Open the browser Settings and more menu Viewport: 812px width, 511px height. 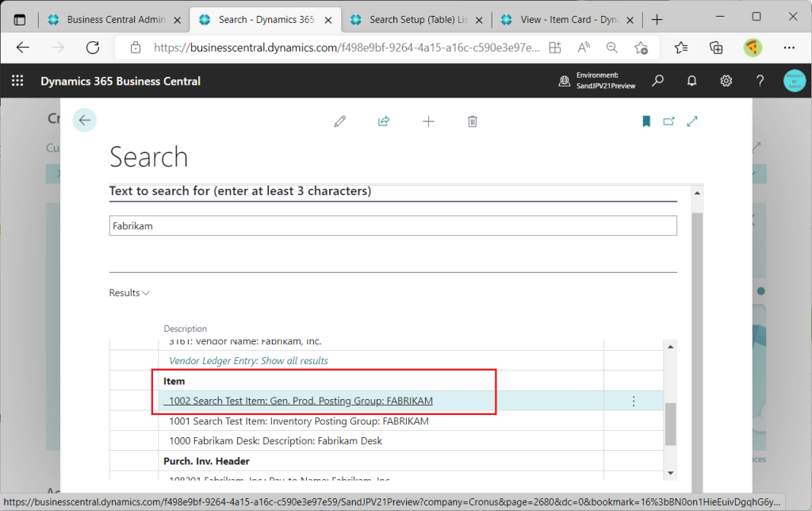pyautogui.click(x=789, y=48)
